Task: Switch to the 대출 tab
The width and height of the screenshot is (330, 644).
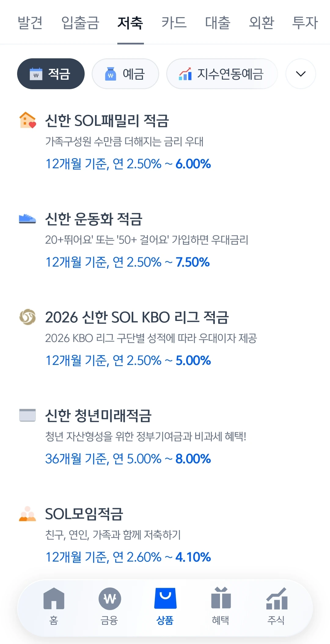Action: (218, 23)
